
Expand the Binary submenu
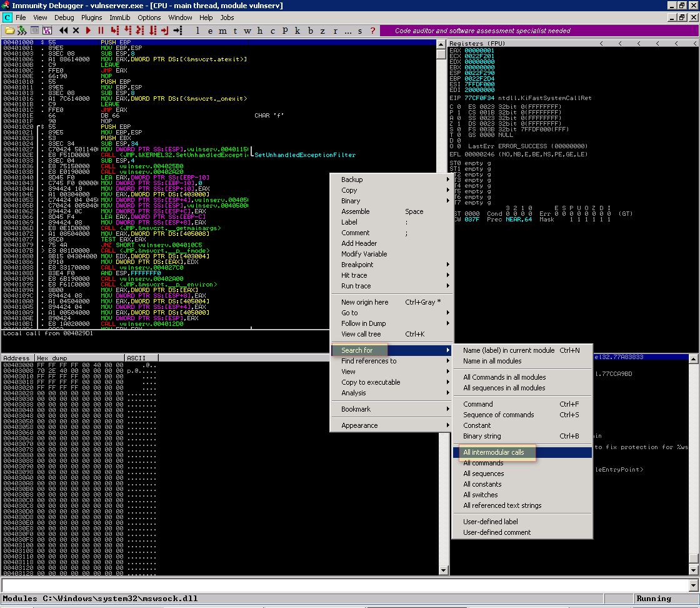tap(391, 201)
